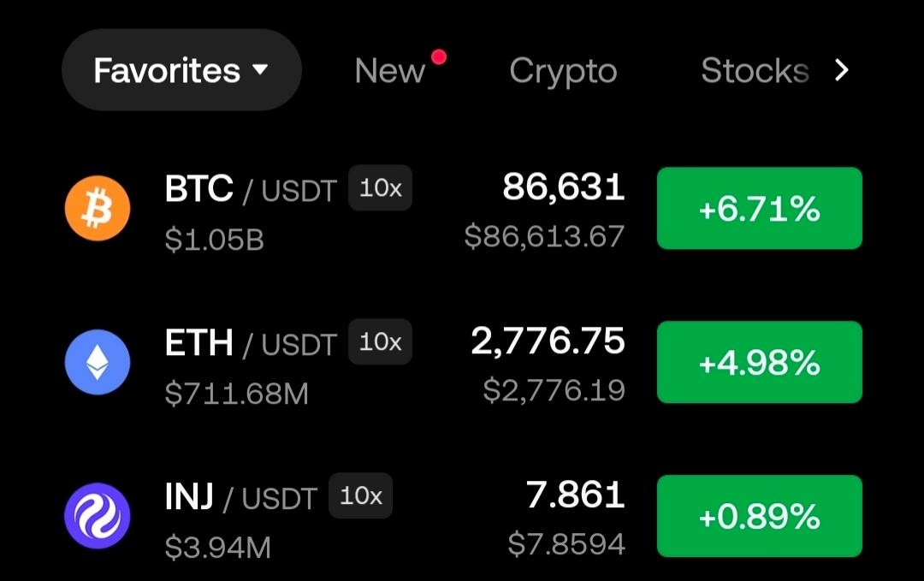Click the 10x leverage badge beside BTC
This screenshot has height=581, width=924.
coord(380,188)
